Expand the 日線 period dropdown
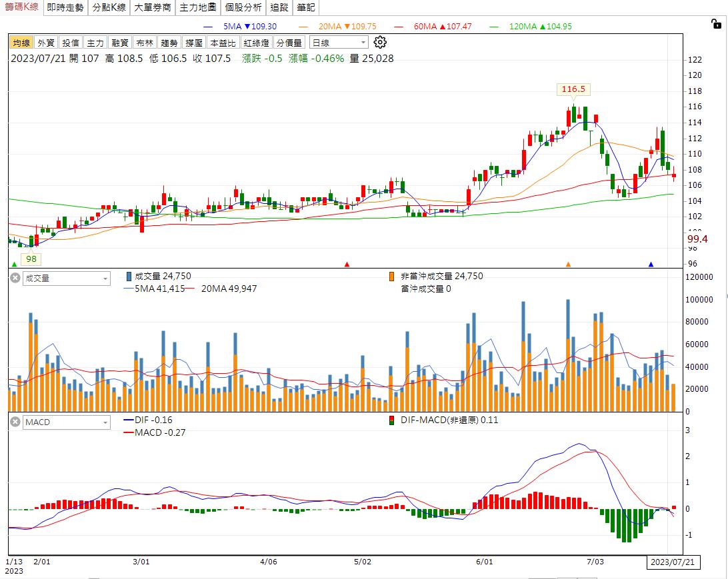The height and width of the screenshot is (579, 728). [339, 43]
